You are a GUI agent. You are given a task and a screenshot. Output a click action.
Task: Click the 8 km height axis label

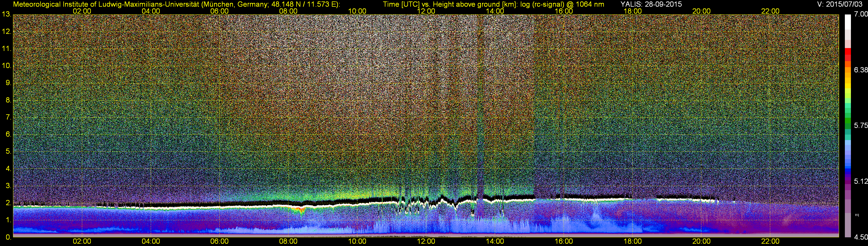point(8,100)
